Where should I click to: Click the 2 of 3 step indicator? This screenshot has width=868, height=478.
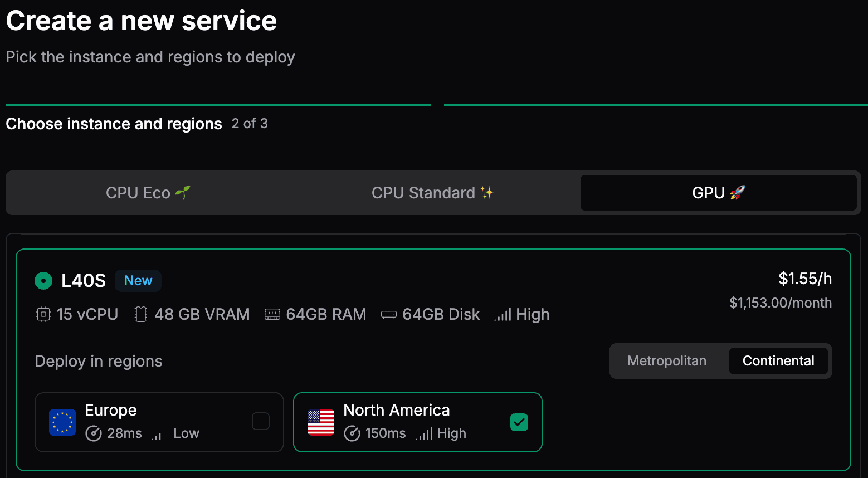(x=250, y=123)
